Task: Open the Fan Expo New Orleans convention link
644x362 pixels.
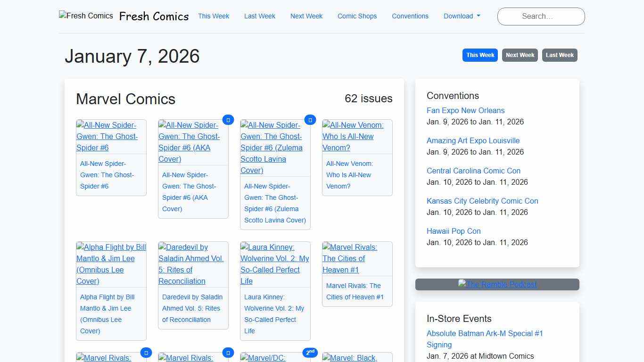Action: click(465, 110)
